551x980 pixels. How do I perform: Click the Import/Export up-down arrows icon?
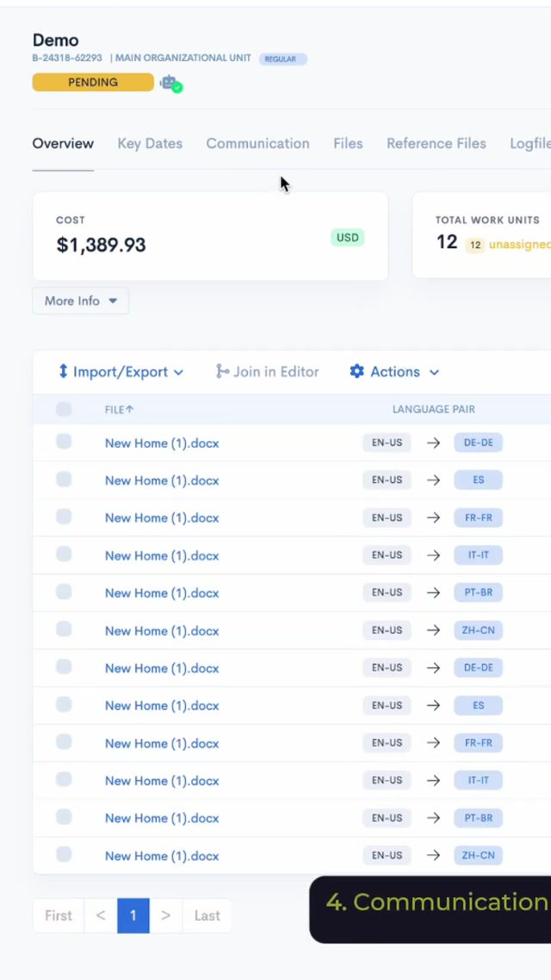(63, 371)
